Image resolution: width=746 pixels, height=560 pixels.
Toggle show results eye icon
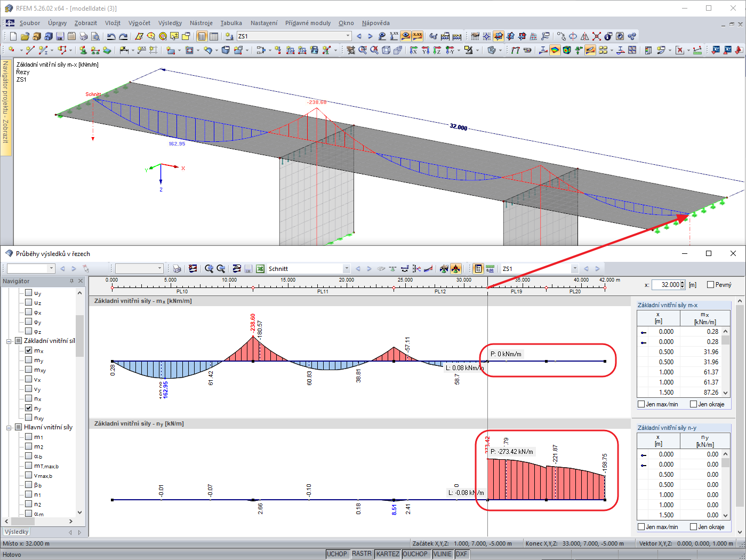[x=406, y=36]
